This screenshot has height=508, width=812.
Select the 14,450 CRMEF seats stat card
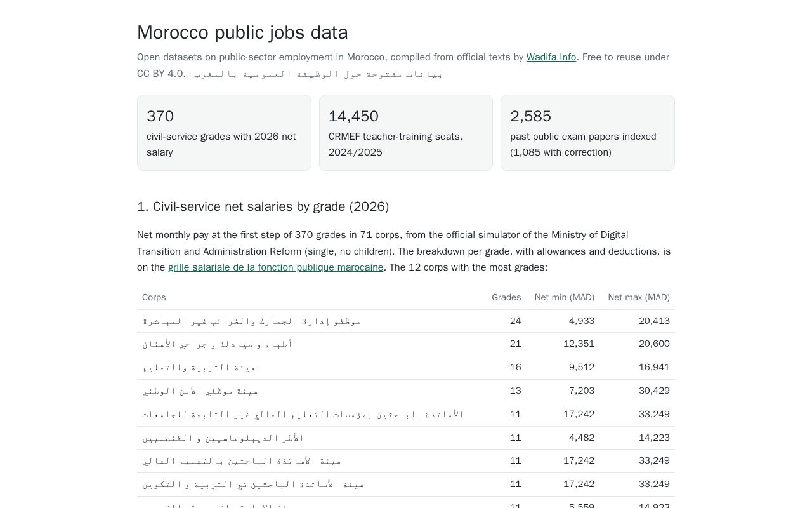point(406,133)
